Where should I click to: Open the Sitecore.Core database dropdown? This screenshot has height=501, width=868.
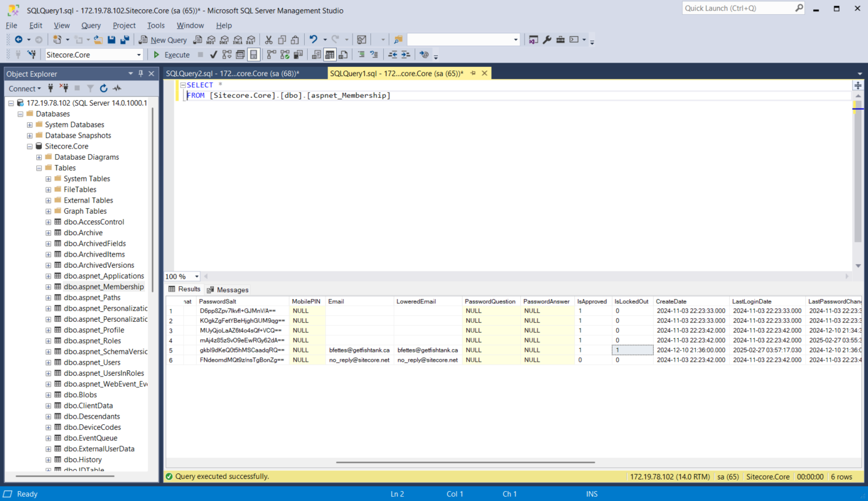click(x=139, y=55)
